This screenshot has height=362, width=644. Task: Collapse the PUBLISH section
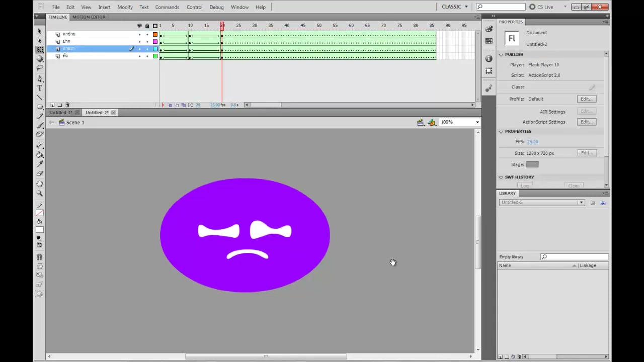tap(501, 54)
